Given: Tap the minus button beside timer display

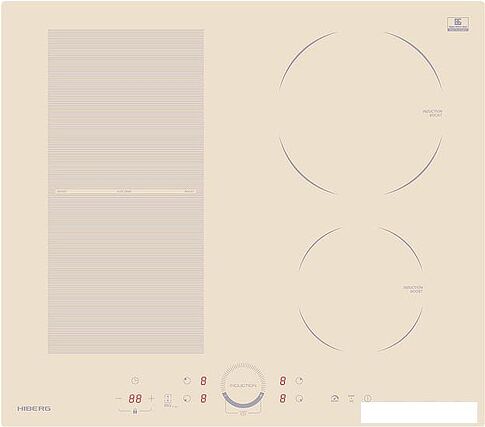Looking at the screenshot, I should 118,398.
